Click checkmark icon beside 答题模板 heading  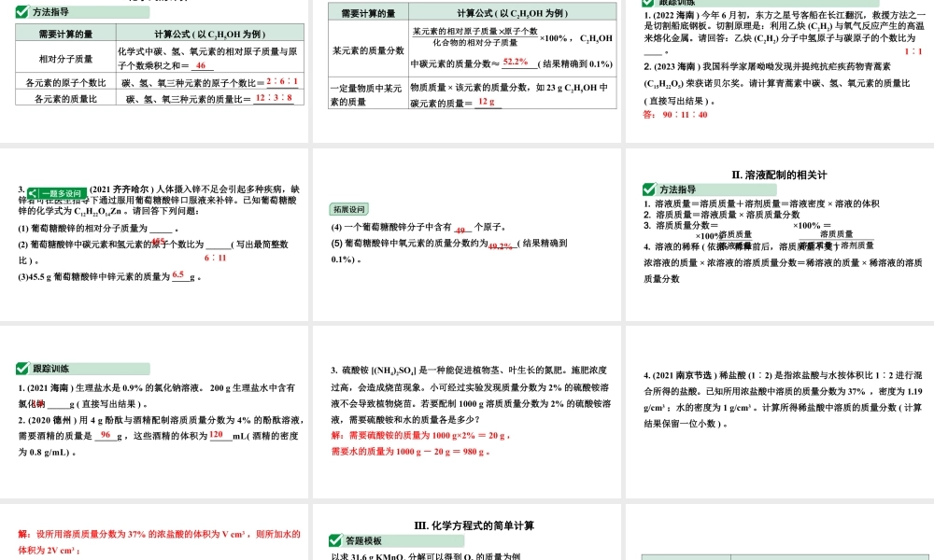tap(333, 539)
